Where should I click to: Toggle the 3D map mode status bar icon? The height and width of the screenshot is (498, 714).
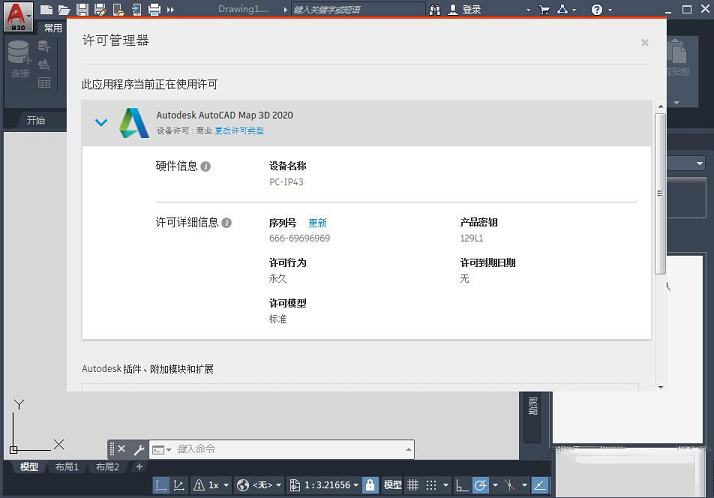point(179,485)
